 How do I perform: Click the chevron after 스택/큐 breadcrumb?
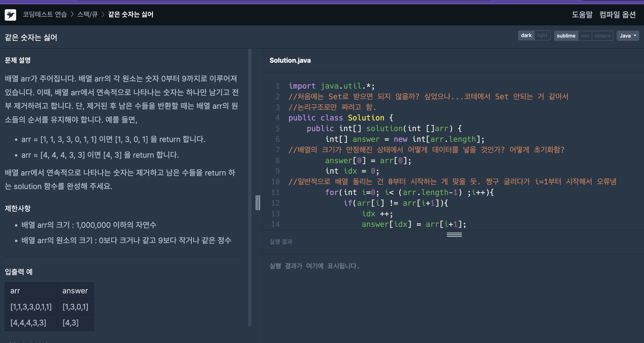pos(103,14)
